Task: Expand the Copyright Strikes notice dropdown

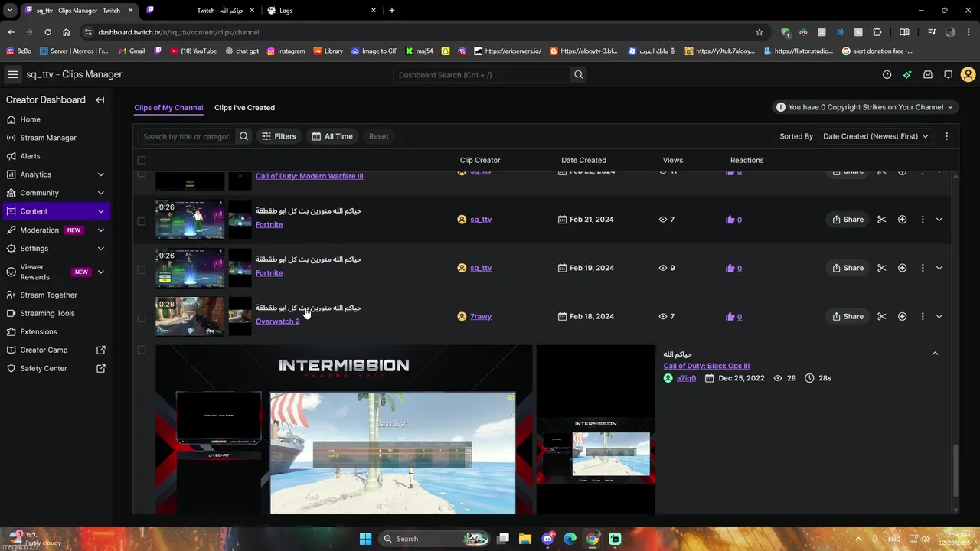Action: [864, 107]
